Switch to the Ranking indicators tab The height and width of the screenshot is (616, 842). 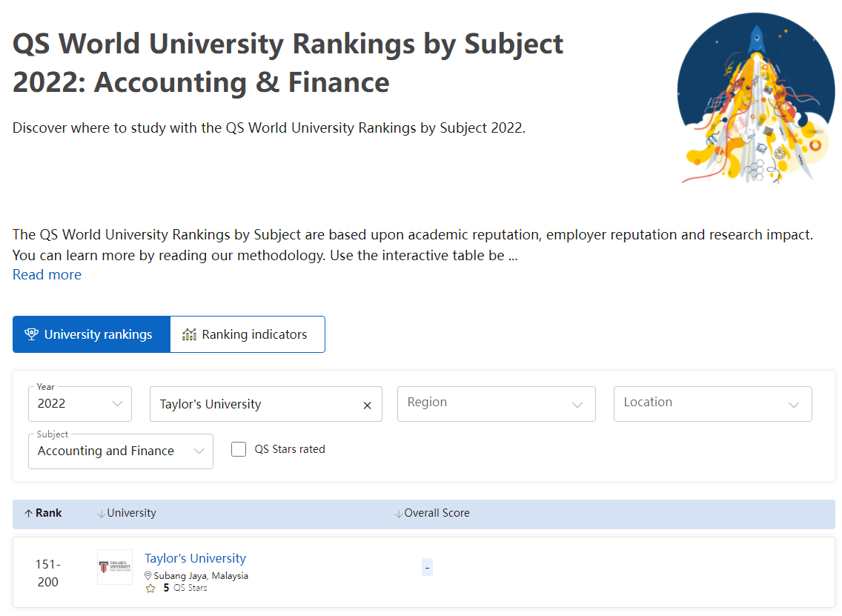tap(248, 334)
